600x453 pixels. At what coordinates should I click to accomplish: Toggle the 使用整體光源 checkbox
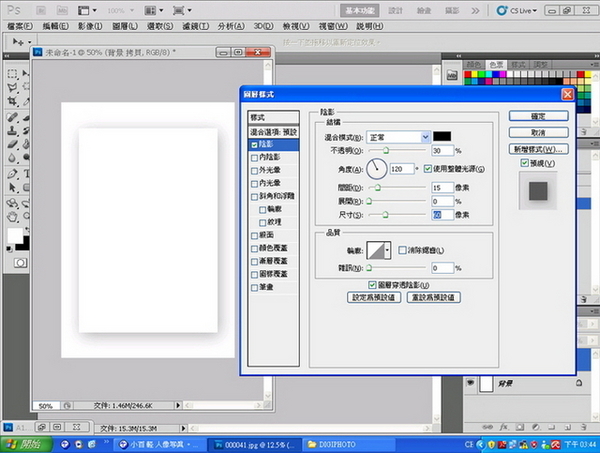[428, 169]
